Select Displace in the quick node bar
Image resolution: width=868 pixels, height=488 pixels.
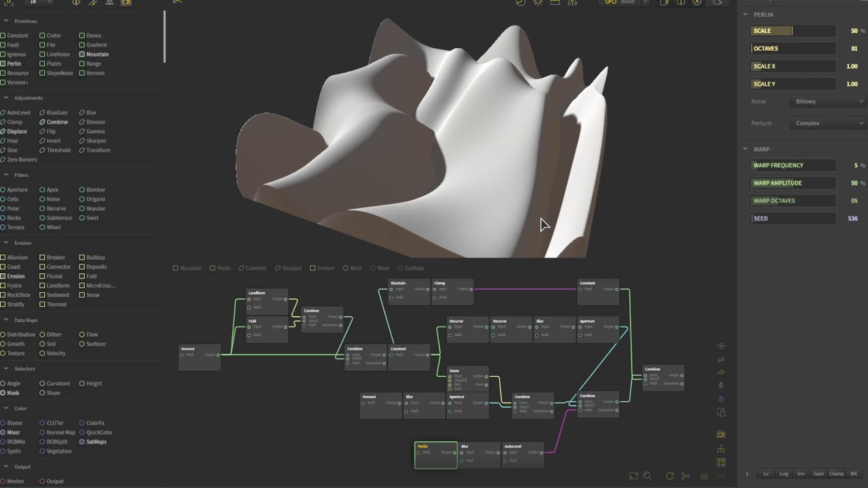click(x=288, y=268)
